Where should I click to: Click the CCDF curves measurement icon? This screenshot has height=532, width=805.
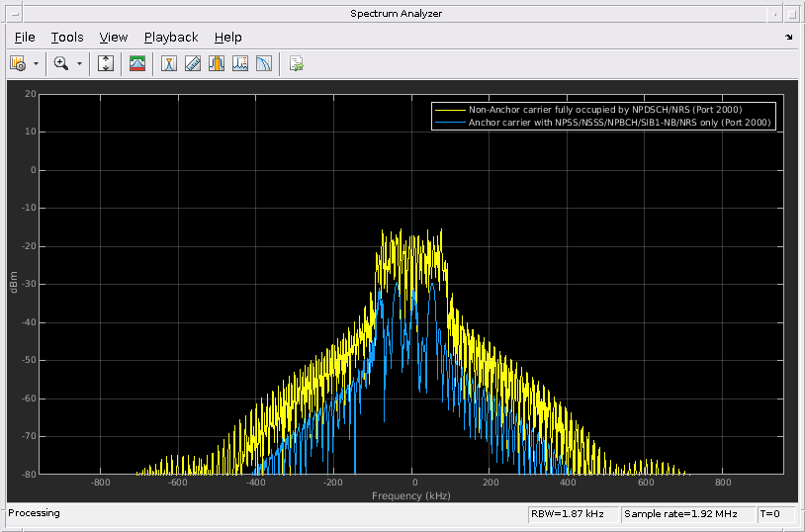point(264,63)
